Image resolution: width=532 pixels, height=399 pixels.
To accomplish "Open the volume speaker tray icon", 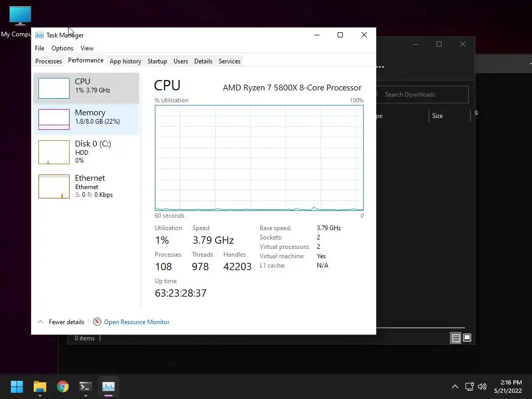I will (482, 387).
